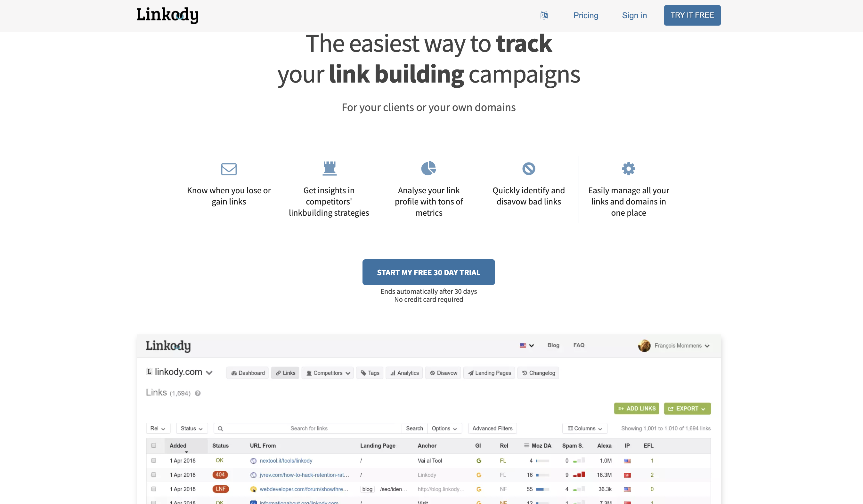Click the Links tab icon

(x=278, y=372)
